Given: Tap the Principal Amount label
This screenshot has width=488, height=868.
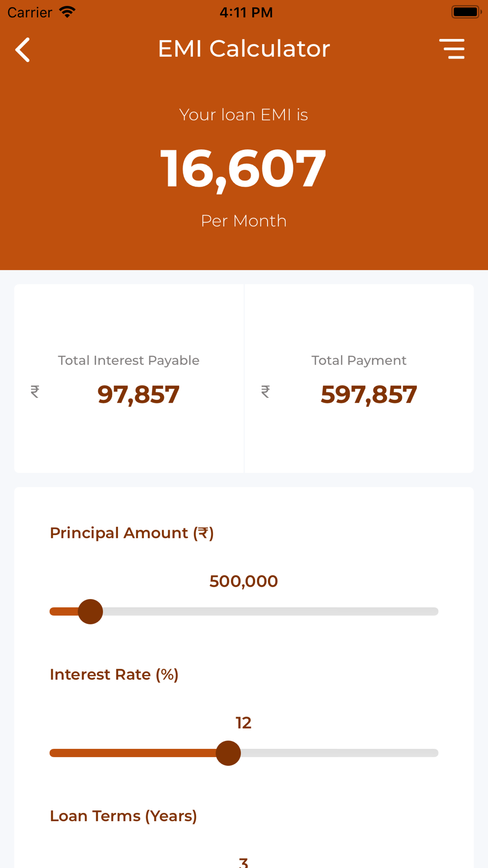Looking at the screenshot, I should 132,533.
